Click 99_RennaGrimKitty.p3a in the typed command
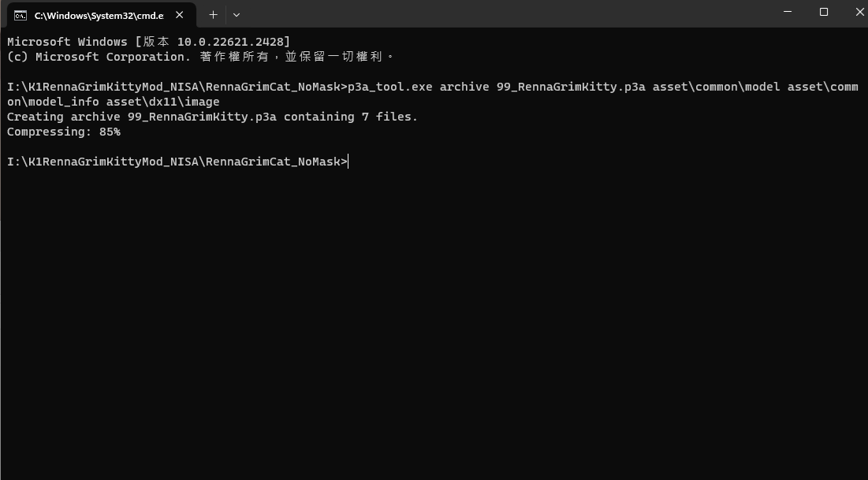 pos(571,87)
